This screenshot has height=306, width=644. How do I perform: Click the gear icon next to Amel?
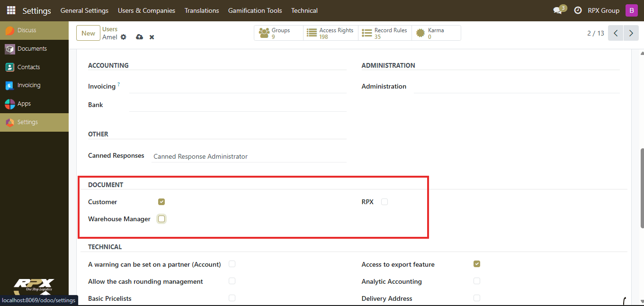124,37
